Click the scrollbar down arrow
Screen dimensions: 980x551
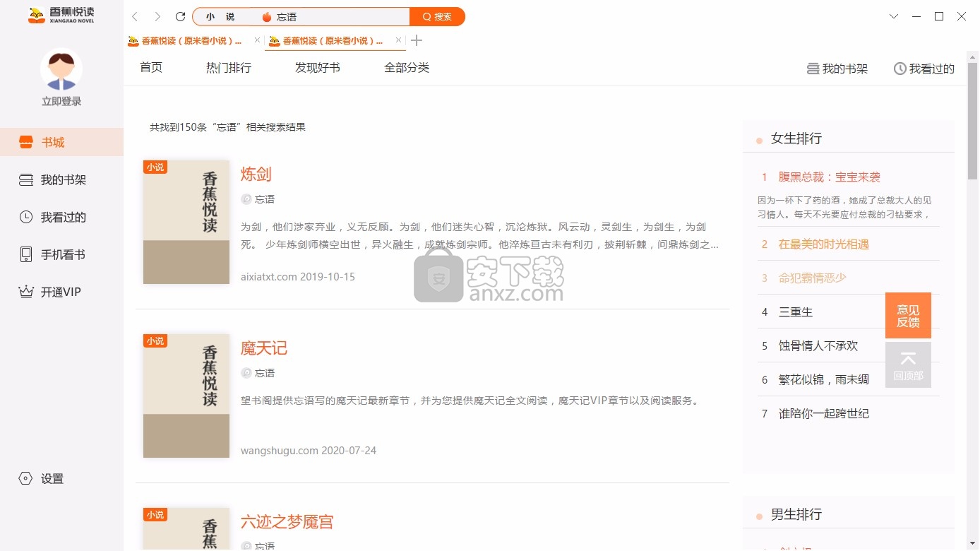pyautogui.click(x=972, y=544)
